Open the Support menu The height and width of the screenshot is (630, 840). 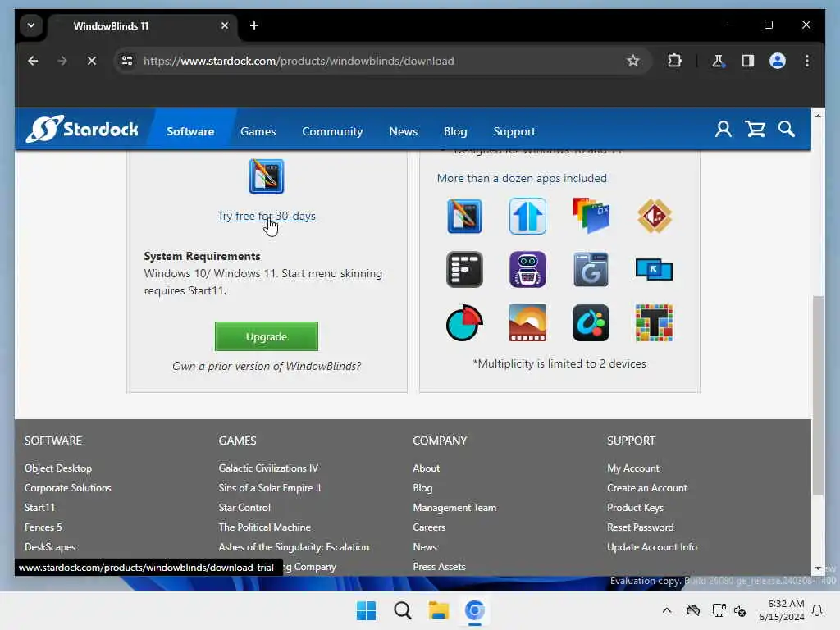tap(514, 131)
